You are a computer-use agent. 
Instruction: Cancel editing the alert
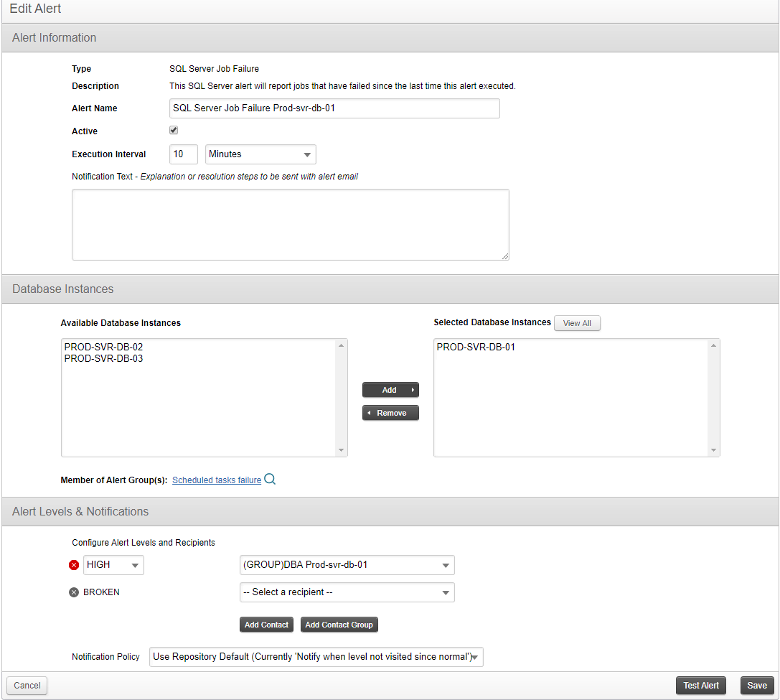tap(27, 686)
